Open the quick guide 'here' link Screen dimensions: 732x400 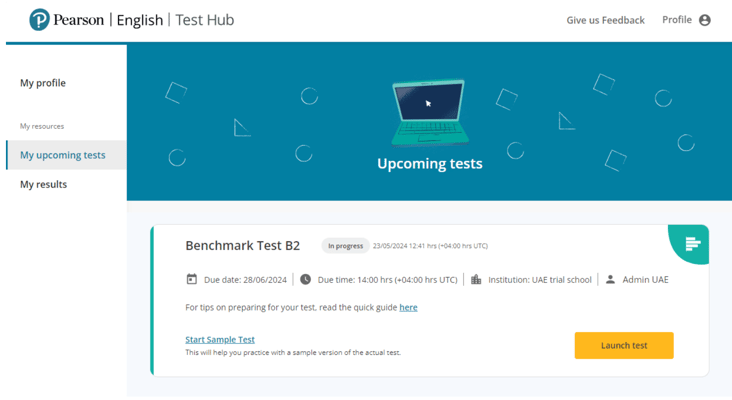click(x=408, y=307)
